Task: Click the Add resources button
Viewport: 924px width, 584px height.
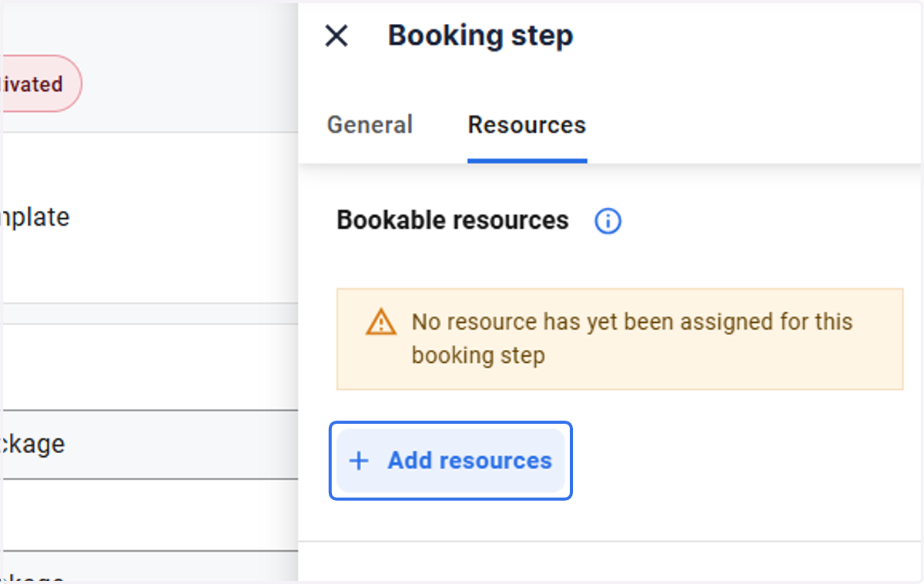Action: point(450,461)
